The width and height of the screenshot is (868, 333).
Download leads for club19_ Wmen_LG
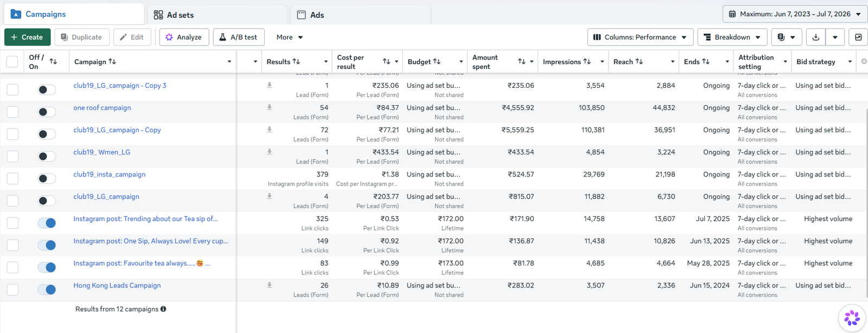tap(270, 152)
